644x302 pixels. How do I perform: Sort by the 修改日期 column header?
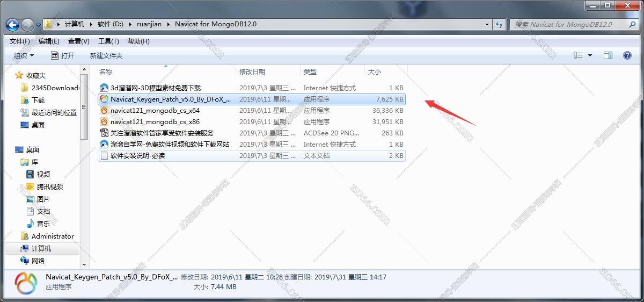(252, 71)
